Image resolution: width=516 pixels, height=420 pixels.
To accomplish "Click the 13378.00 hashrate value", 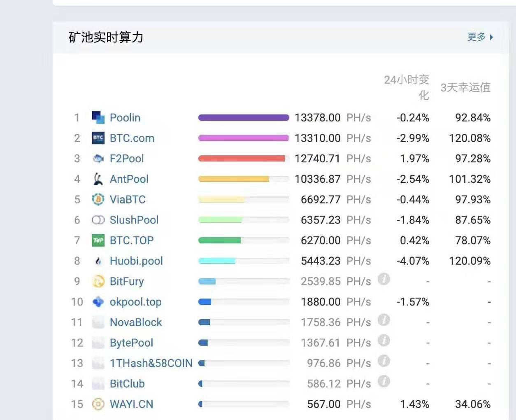I will (x=318, y=118).
